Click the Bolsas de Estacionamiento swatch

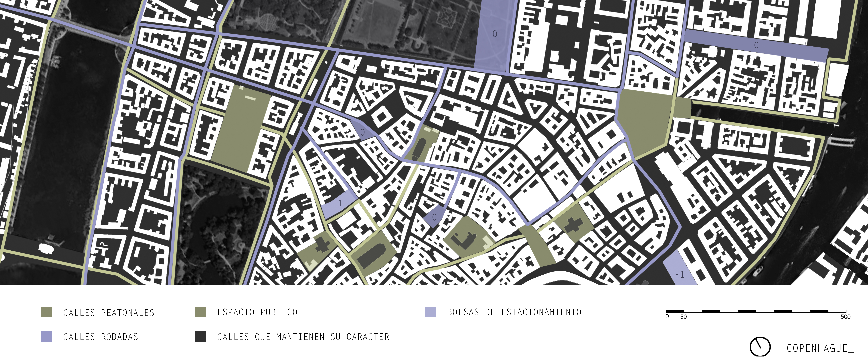[x=430, y=312]
